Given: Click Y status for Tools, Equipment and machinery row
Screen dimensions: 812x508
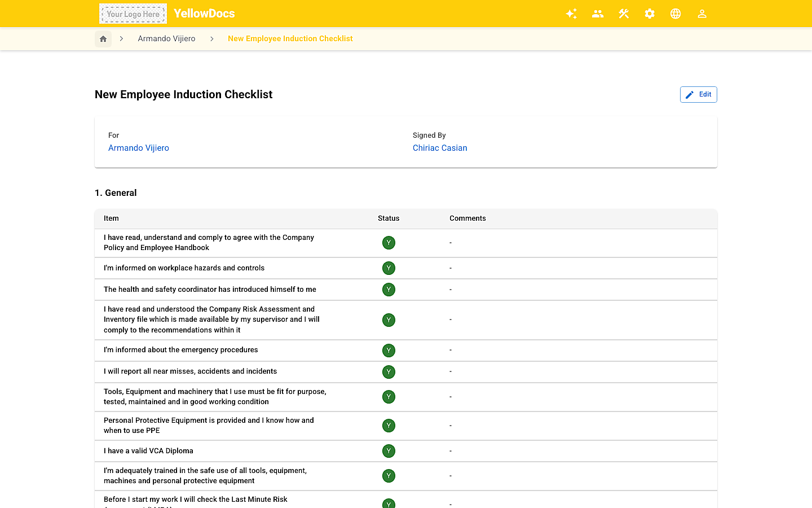Looking at the screenshot, I should [x=389, y=397].
